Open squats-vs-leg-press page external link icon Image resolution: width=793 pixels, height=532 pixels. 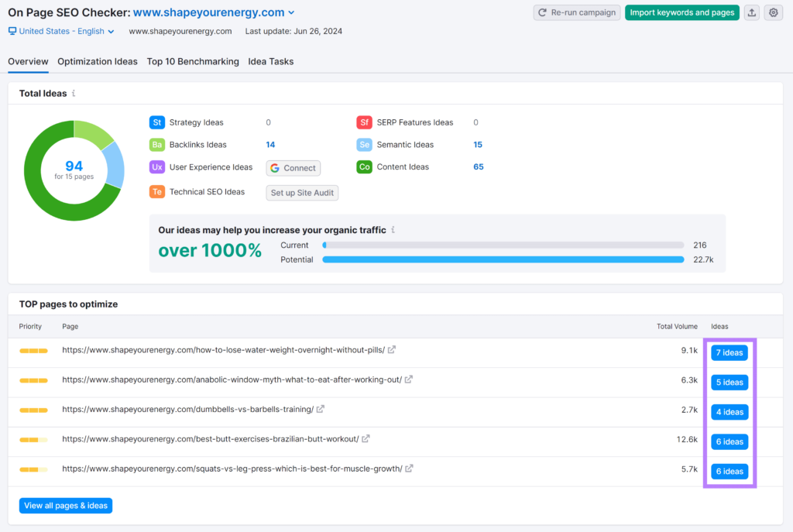409,469
